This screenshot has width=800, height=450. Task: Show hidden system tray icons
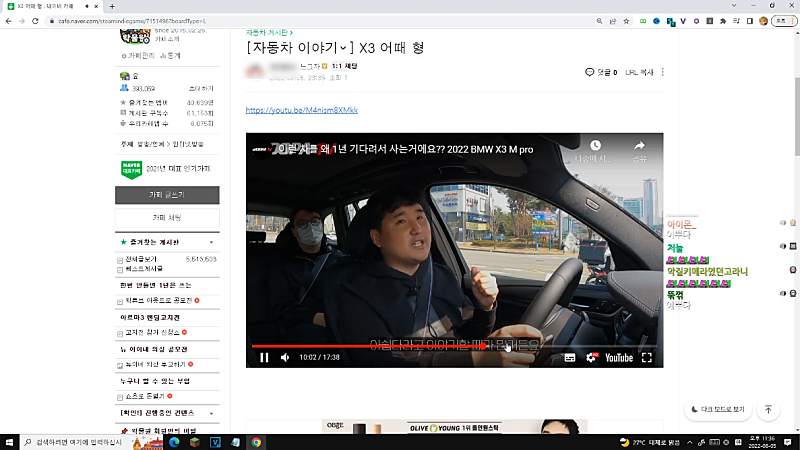[690, 442]
